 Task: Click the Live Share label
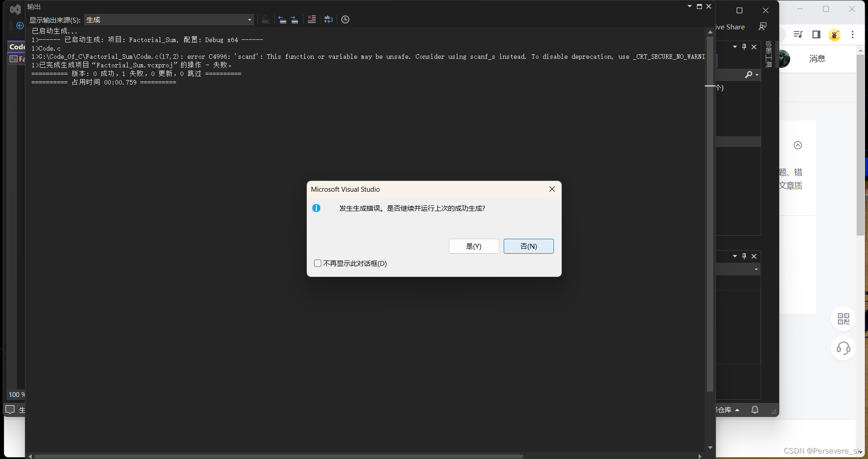(730, 27)
